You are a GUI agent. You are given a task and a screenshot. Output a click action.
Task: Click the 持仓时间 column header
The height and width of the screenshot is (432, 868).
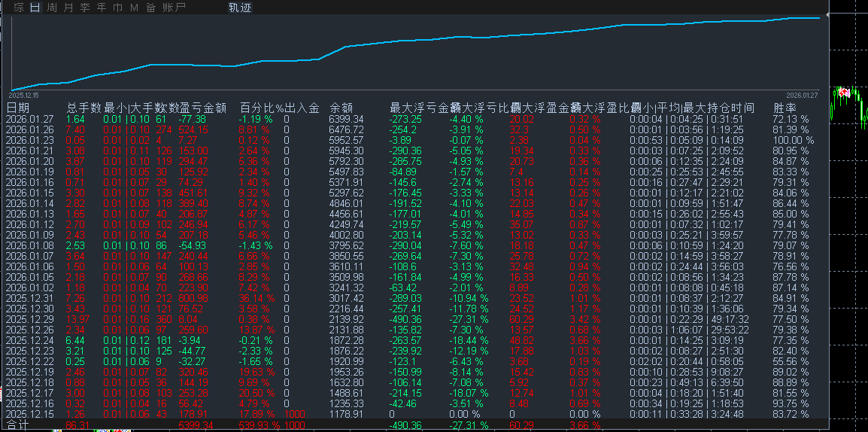(730, 108)
